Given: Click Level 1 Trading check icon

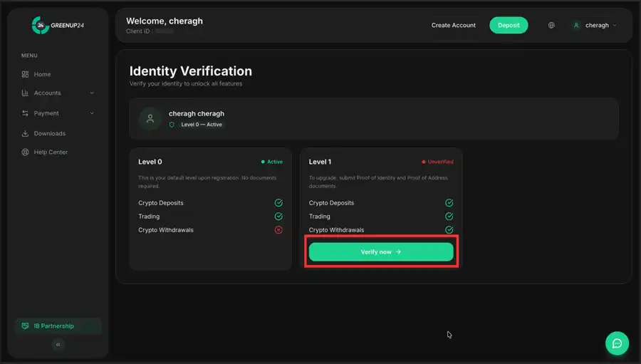Looking at the screenshot, I should [449, 217].
